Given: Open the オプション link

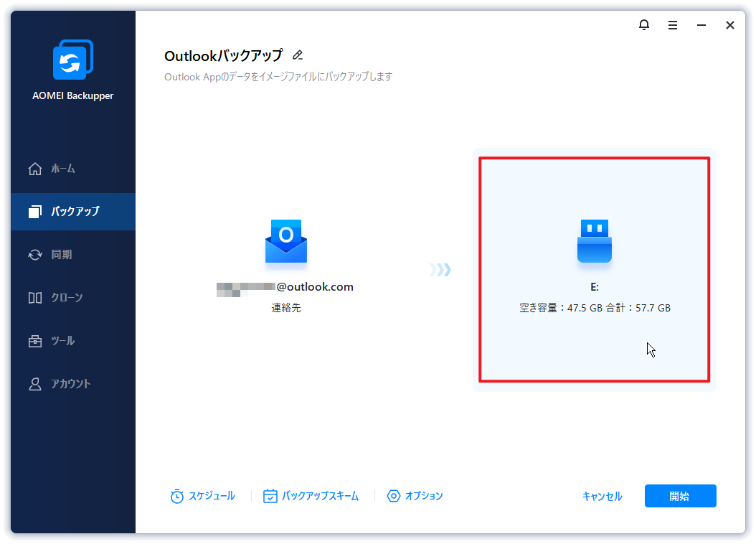Looking at the screenshot, I should pyautogui.click(x=415, y=496).
